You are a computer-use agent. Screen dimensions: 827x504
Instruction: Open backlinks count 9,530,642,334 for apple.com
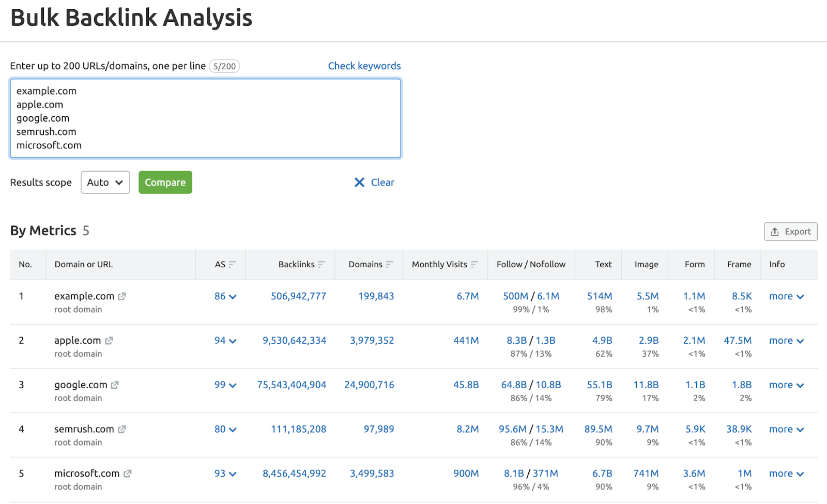click(295, 341)
